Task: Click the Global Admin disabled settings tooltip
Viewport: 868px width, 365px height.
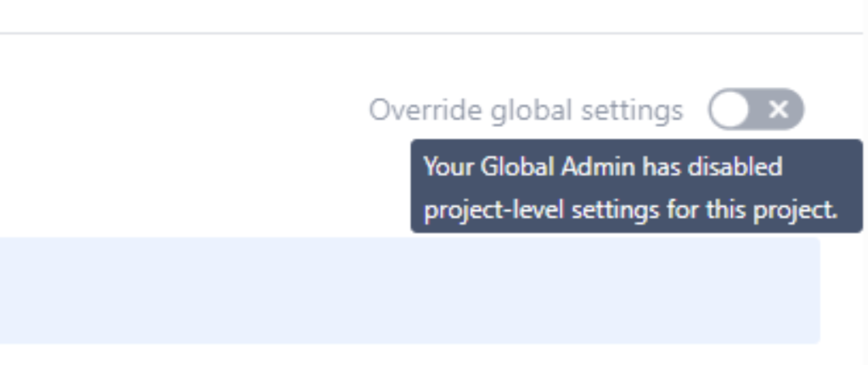Action: click(x=636, y=187)
